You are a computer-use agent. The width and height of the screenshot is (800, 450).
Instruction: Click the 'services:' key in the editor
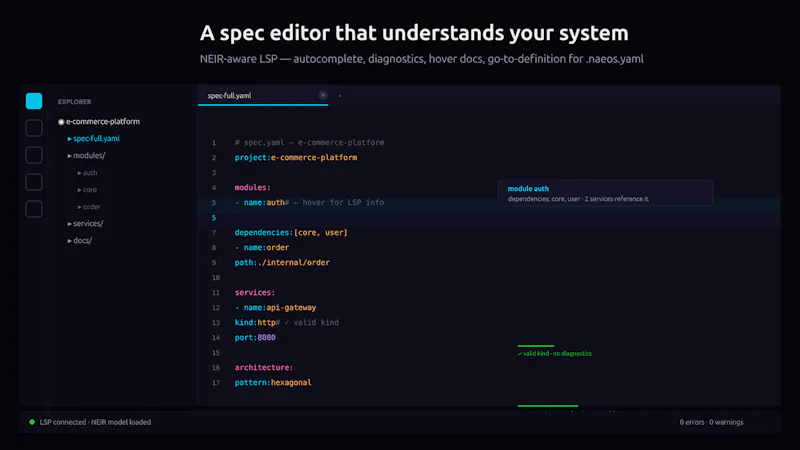coord(255,292)
